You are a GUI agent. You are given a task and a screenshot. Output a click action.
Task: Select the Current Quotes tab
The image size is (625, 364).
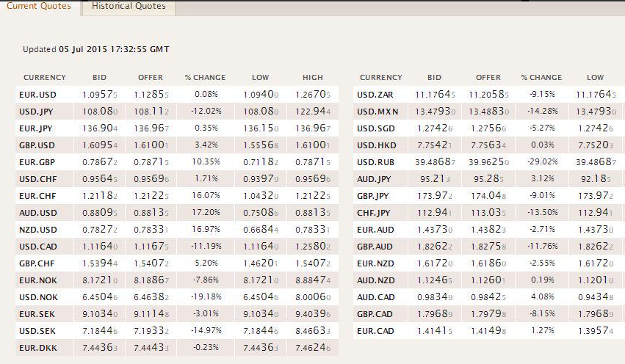(x=39, y=7)
